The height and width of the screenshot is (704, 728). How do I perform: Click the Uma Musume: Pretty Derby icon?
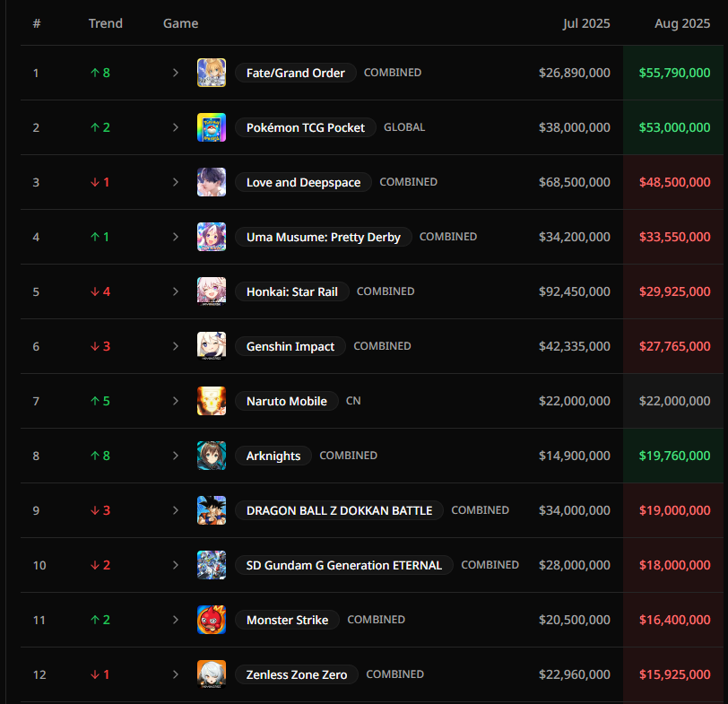click(212, 237)
